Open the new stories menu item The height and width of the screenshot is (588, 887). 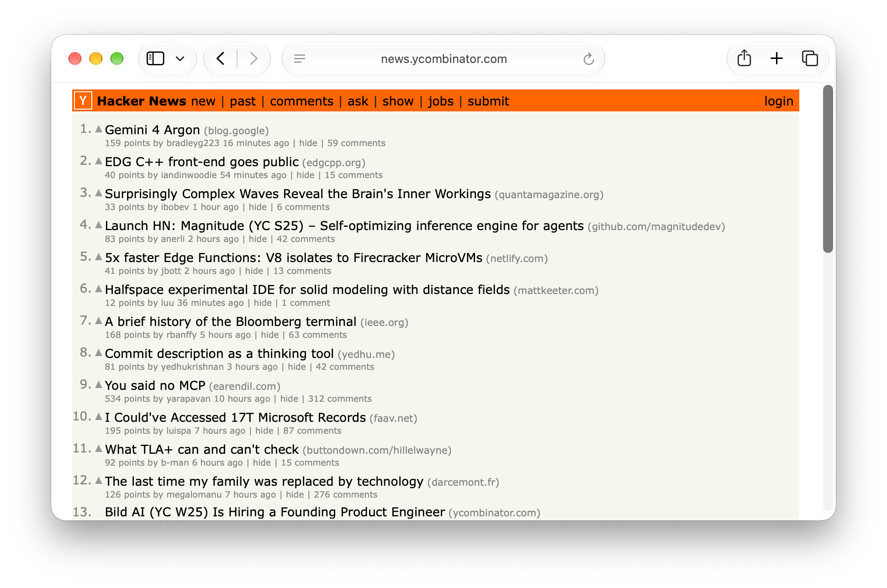pos(203,101)
